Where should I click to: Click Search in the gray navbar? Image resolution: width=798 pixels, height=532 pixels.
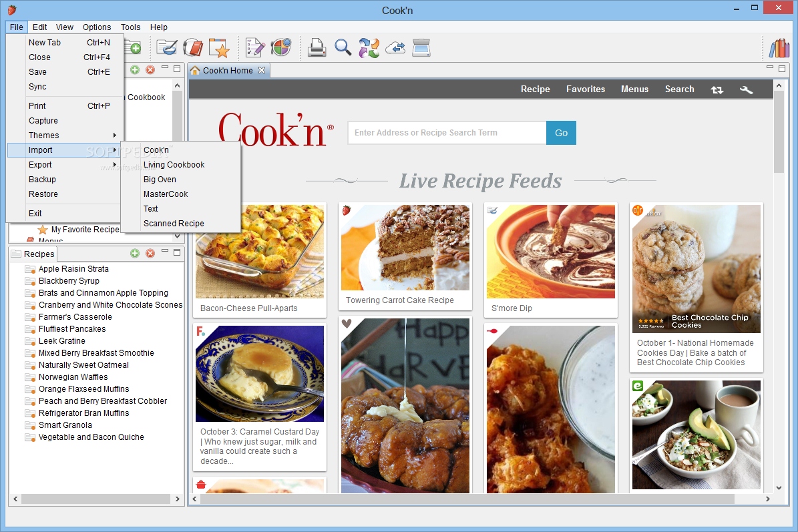coord(679,89)
